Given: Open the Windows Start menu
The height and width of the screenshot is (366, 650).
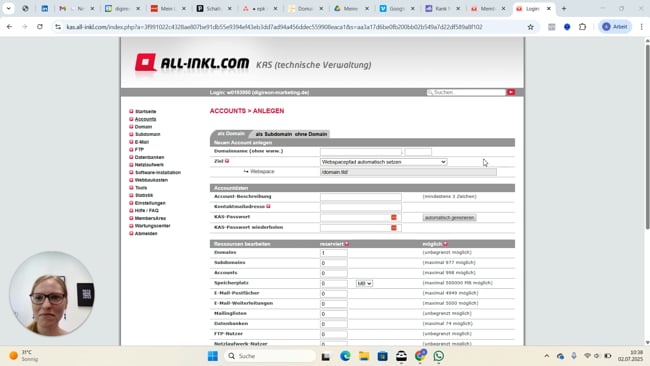Looking at the screenshot, I should click(x=213, y=356).
